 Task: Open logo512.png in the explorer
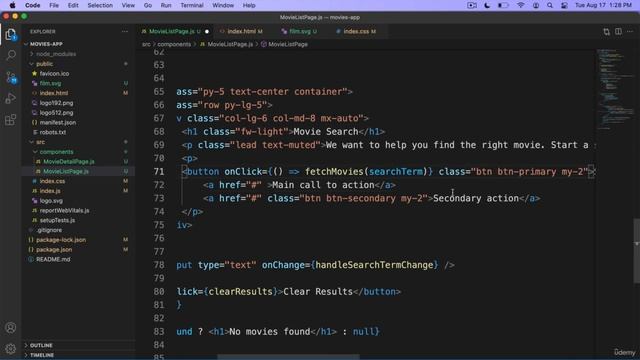56,113
